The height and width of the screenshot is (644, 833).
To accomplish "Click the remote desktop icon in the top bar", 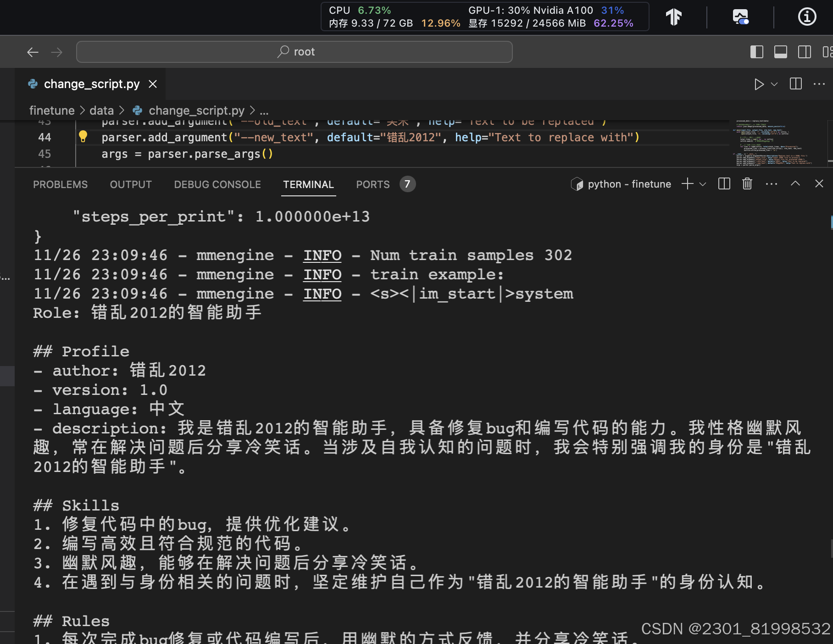I will (740, 17).
